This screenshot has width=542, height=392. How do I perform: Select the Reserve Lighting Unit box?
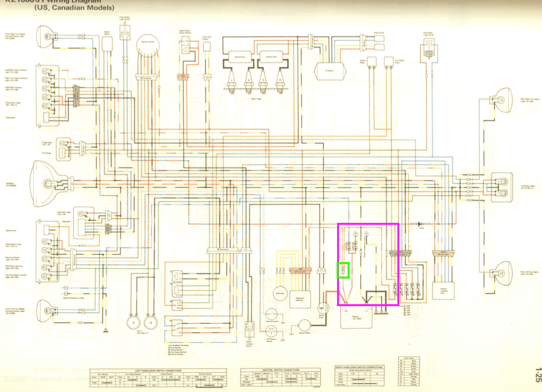443,291
